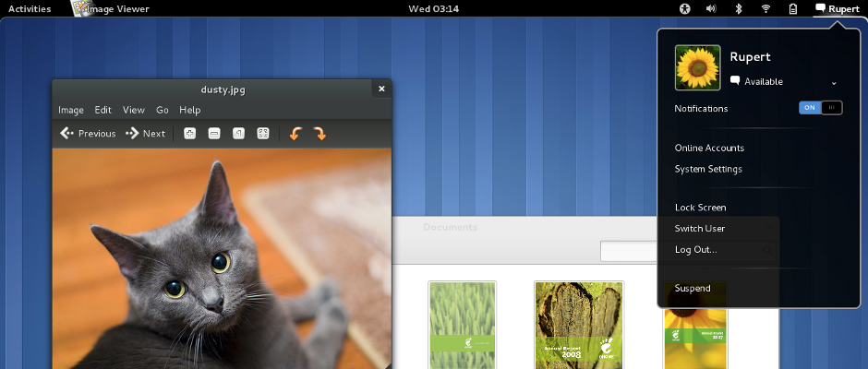Rotate the image counterclockwise
868x369 pixels.
pos(295,134)
